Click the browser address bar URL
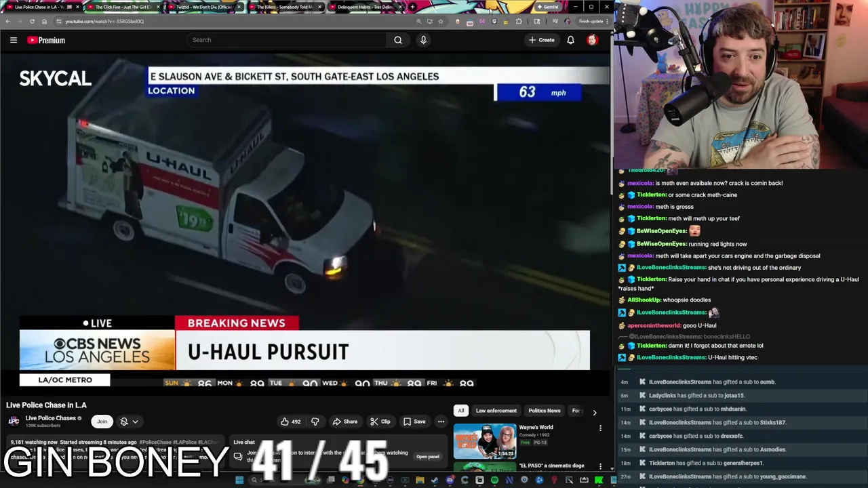Image resolution: width=868 pixels, height=488 pixels. (104, 21)
